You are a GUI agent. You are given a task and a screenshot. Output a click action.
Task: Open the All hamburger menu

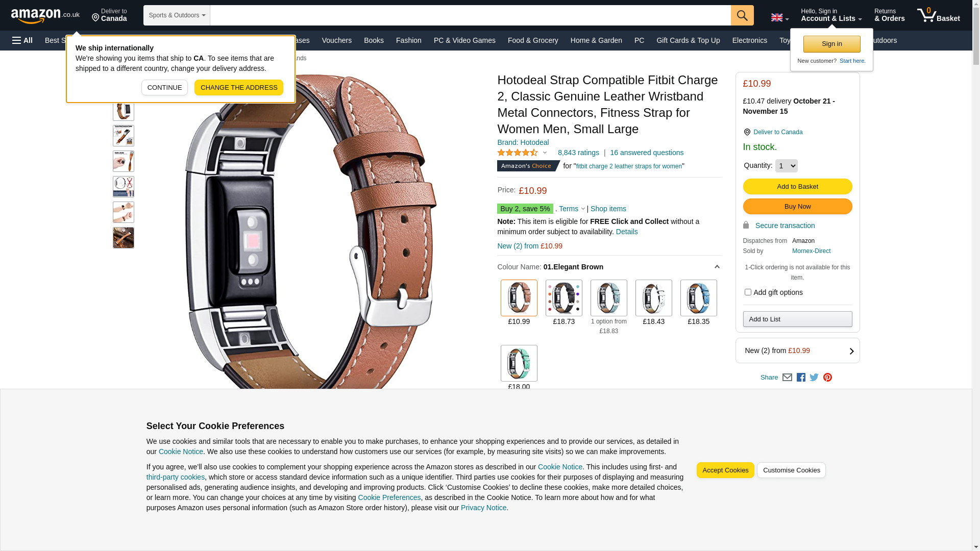22,40
